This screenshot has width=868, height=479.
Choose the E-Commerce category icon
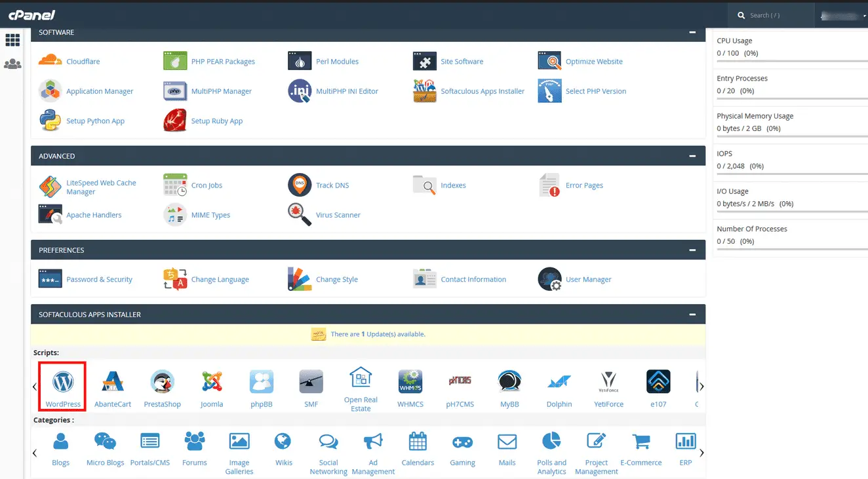point(641,442)
